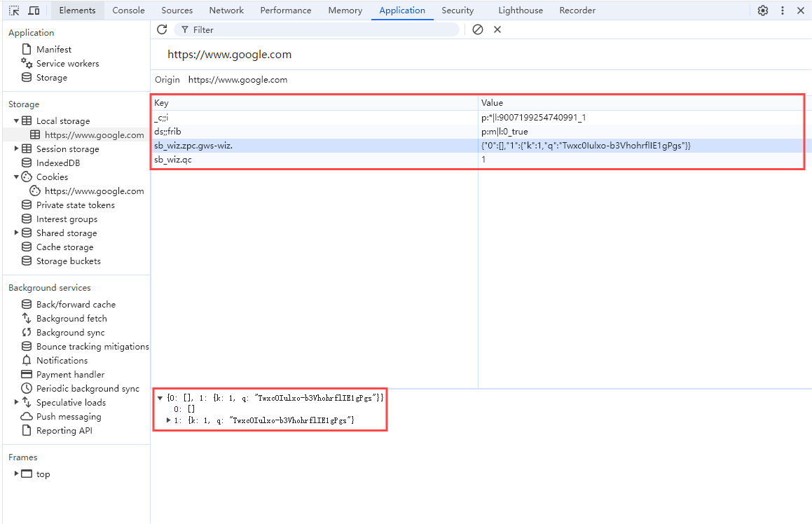
Task: Click the Storage buckets icon
Action: [x=27, y=261]
